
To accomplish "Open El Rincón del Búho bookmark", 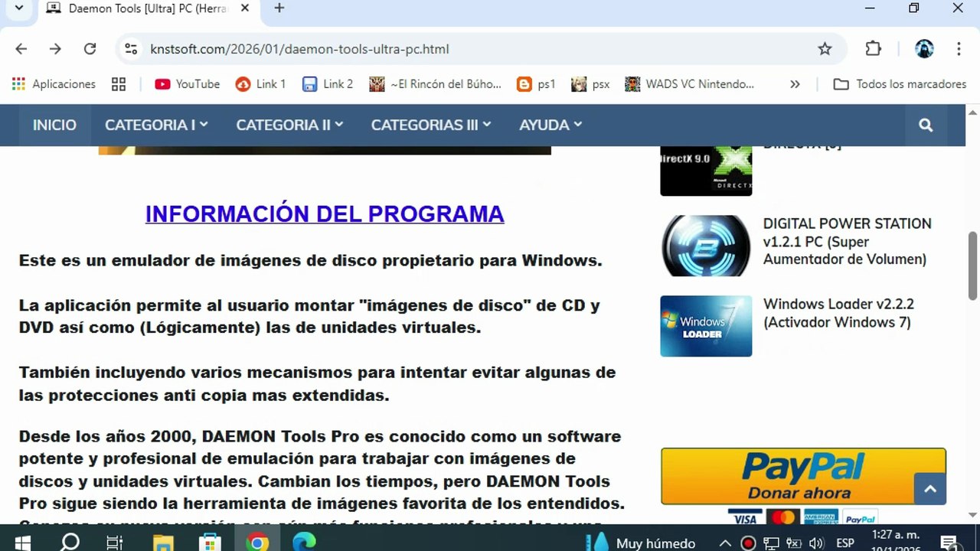I will coord(436,84).
